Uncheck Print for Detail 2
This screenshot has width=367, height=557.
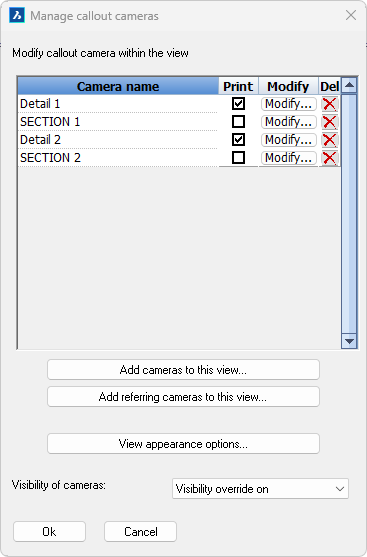pos(238,140)
